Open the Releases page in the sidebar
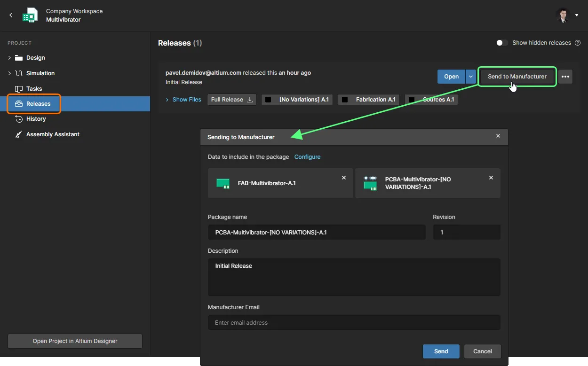 coord(75,104)
